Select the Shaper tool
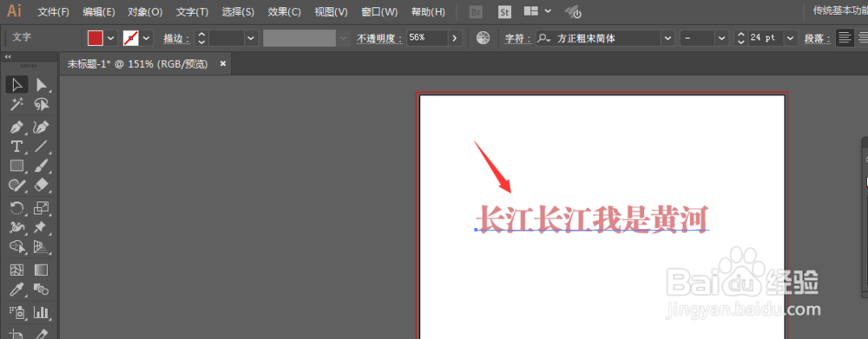 point(17,185)
